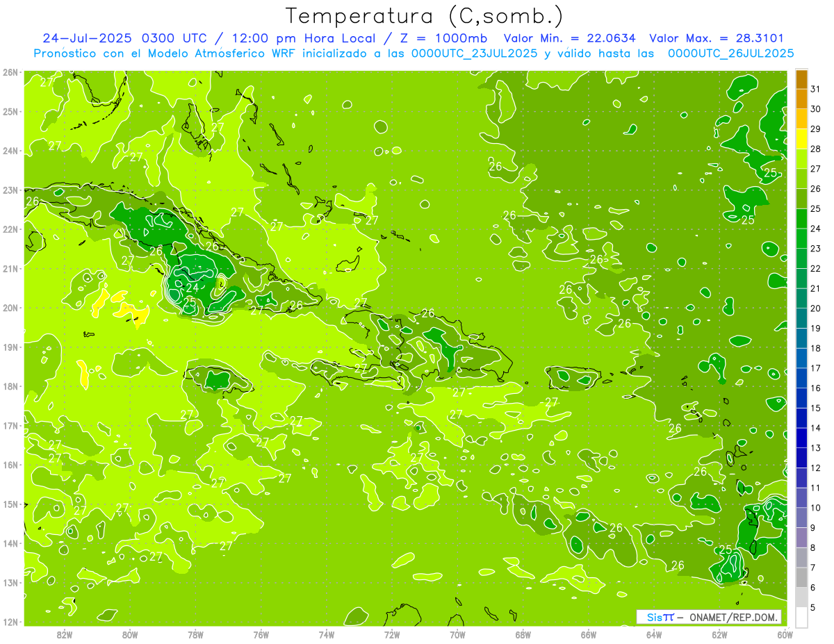Click the legend value "31"
This screenshot has width=834, height=644.
click(x=815, y=90)
